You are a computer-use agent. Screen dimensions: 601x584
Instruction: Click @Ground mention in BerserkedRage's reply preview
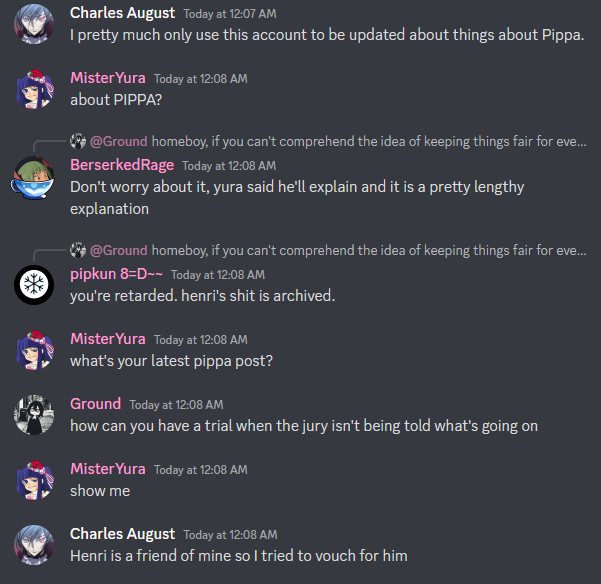pos(118,141)
